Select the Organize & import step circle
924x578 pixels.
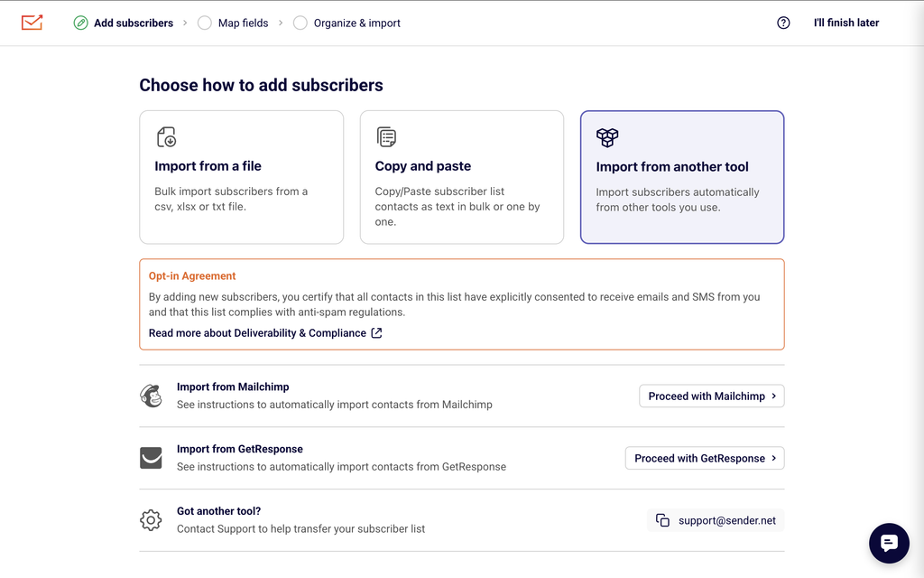click(300, 23)
